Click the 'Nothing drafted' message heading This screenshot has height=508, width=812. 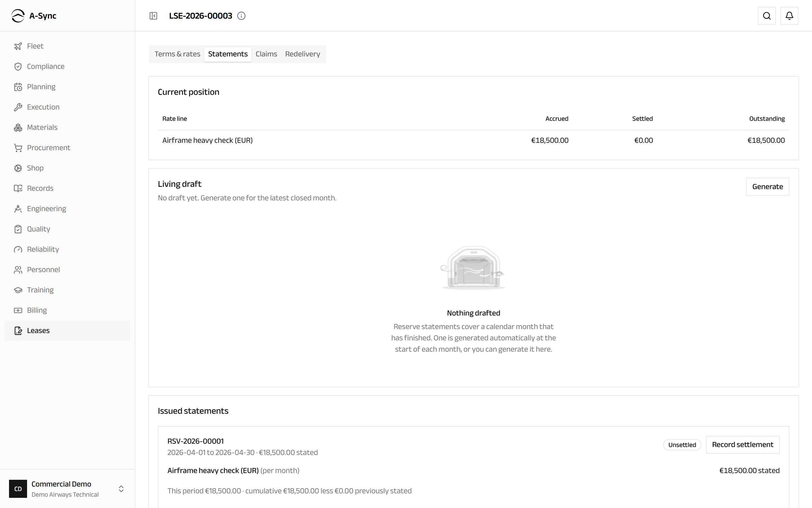pyautogui.click(x=473, y=313)
